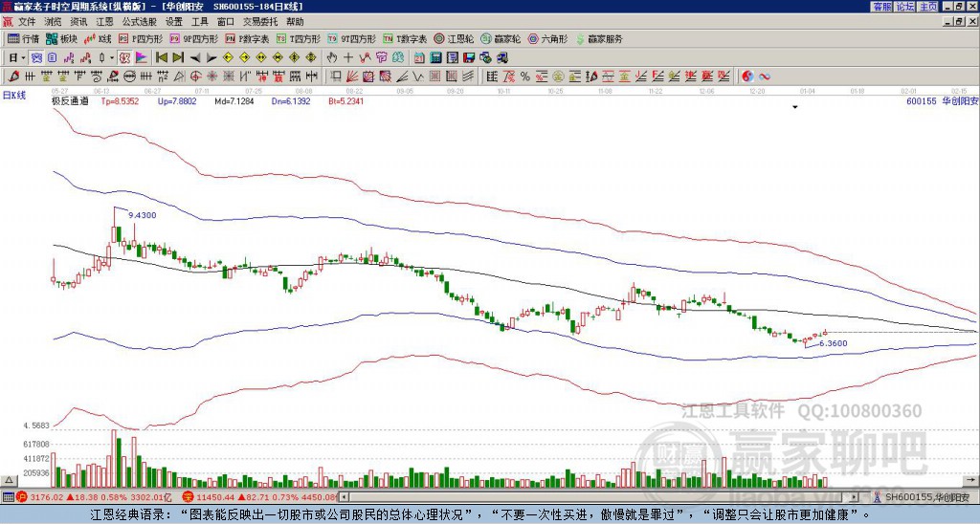Image resolution: width=980 pixels, height=524 pixels.
Task: Click the 客服 customer service button
Action: (x=881, y=7)
